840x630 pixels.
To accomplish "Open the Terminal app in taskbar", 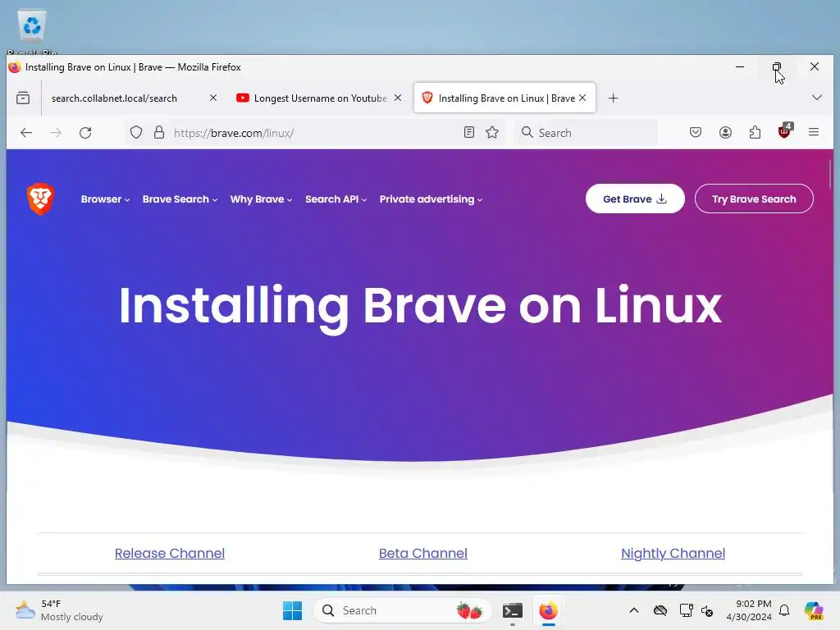I will coord(513,610).
